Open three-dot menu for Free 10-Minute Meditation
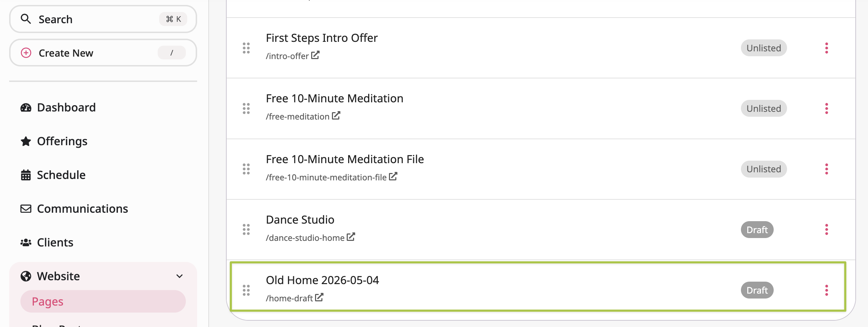868x327 pixels. (826, 108)
